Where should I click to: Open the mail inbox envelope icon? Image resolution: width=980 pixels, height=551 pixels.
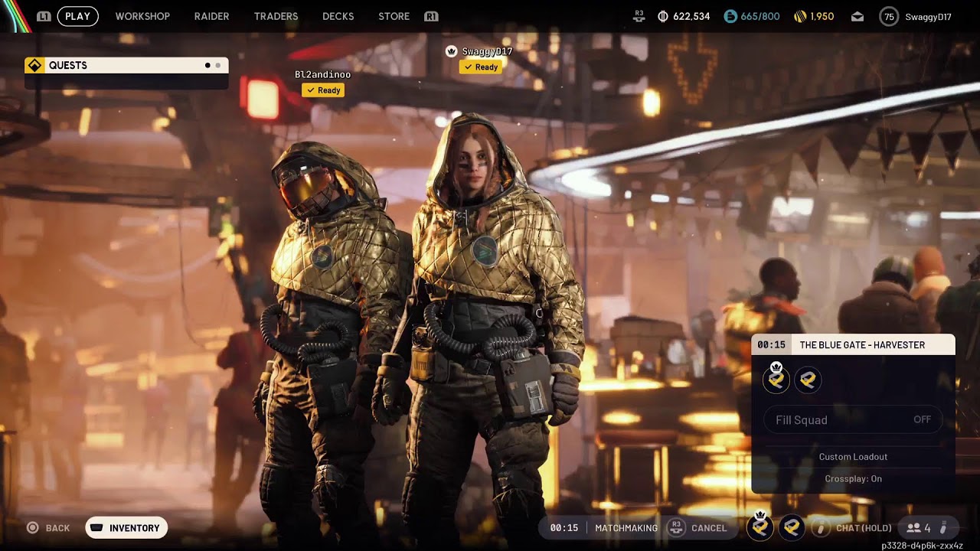click(857, 16)
